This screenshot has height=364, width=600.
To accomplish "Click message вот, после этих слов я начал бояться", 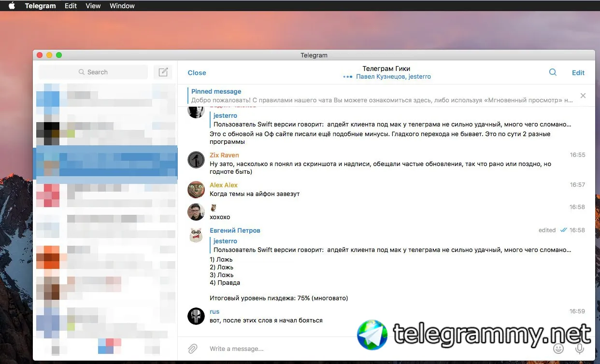I will click(x=266, y=320).
